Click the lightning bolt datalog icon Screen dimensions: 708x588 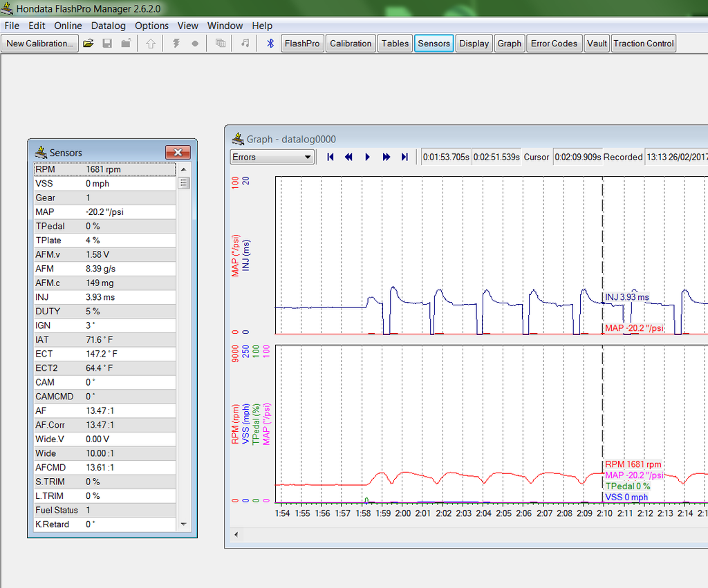coord(176,44)
